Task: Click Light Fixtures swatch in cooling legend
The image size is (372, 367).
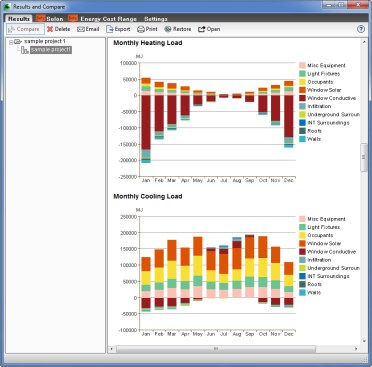Action: (302, 227)
